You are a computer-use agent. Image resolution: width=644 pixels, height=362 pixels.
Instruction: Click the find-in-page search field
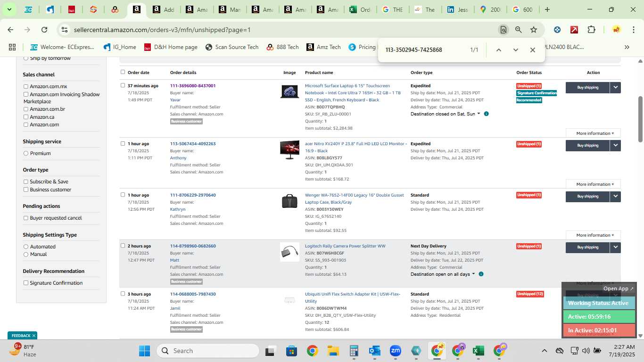pos(424,50)
